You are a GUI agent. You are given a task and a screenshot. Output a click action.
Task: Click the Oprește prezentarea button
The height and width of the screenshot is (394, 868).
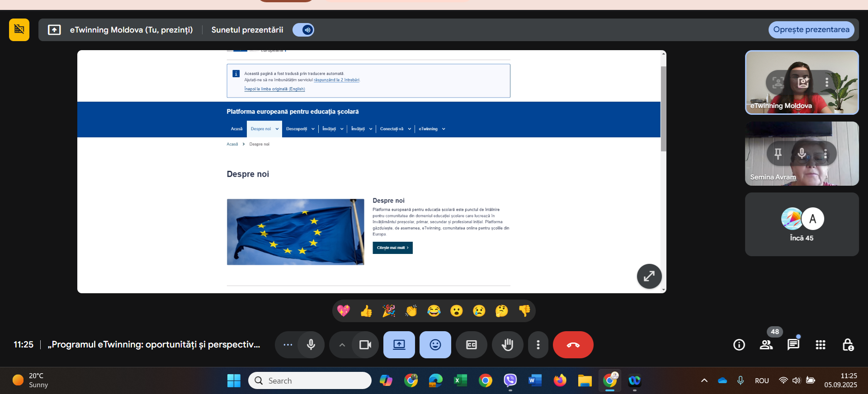coord(811,30)
